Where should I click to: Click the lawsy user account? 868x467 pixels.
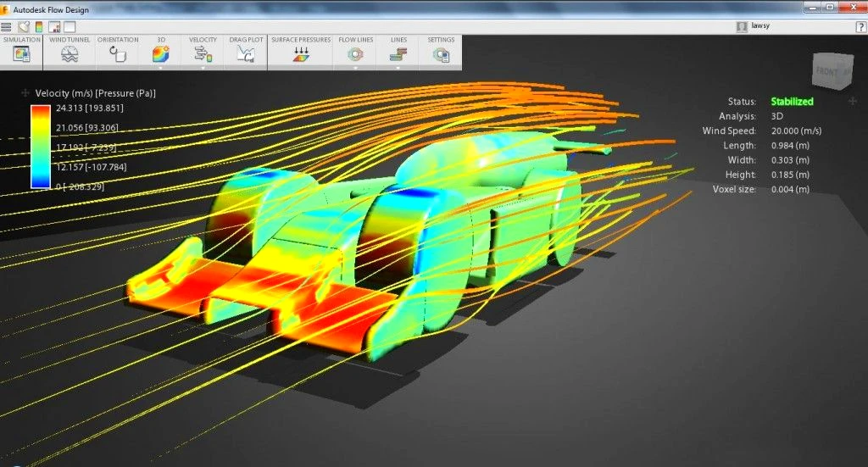click(760, 26)
